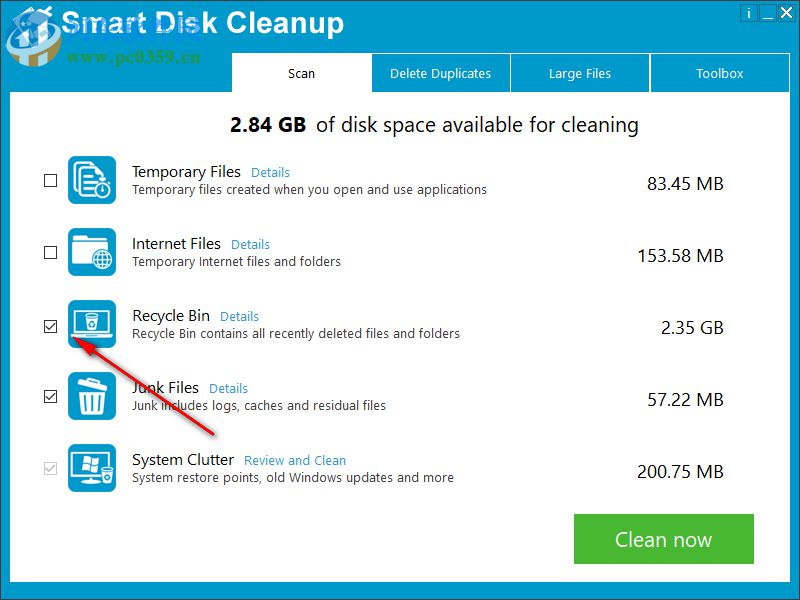Open Details for Junk Files
Viewport: 800px width, 600px height.
pos(229,388)
